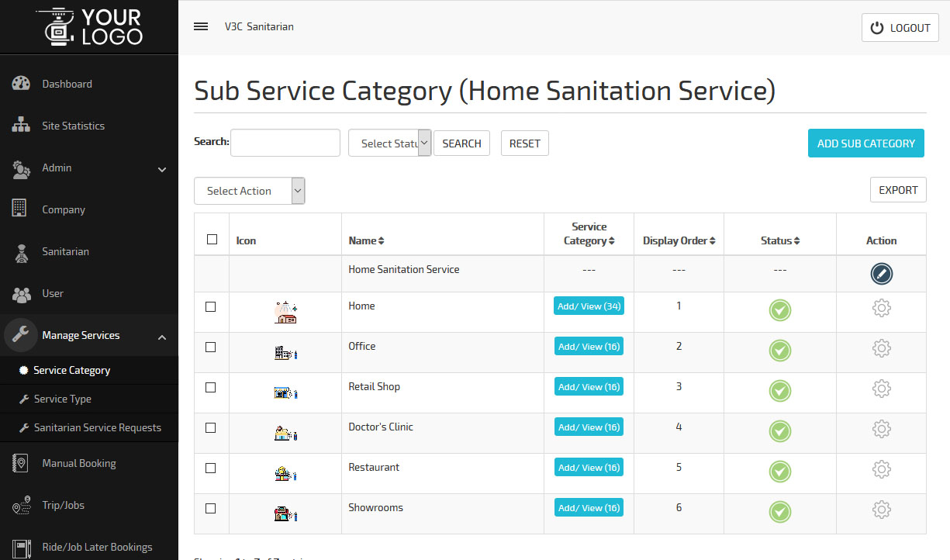Sort table by Name column
Image resolution: width=950 pixels, height=560 pixels.
coord(366,240)
